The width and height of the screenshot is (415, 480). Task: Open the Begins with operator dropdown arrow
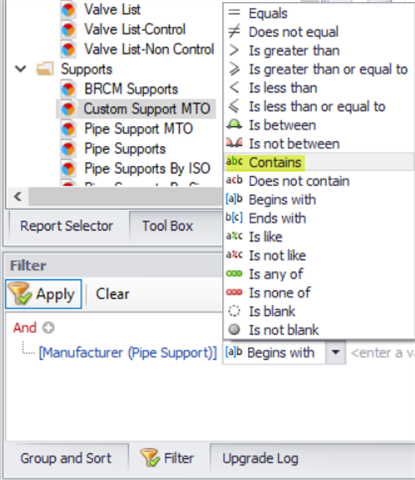336,352
